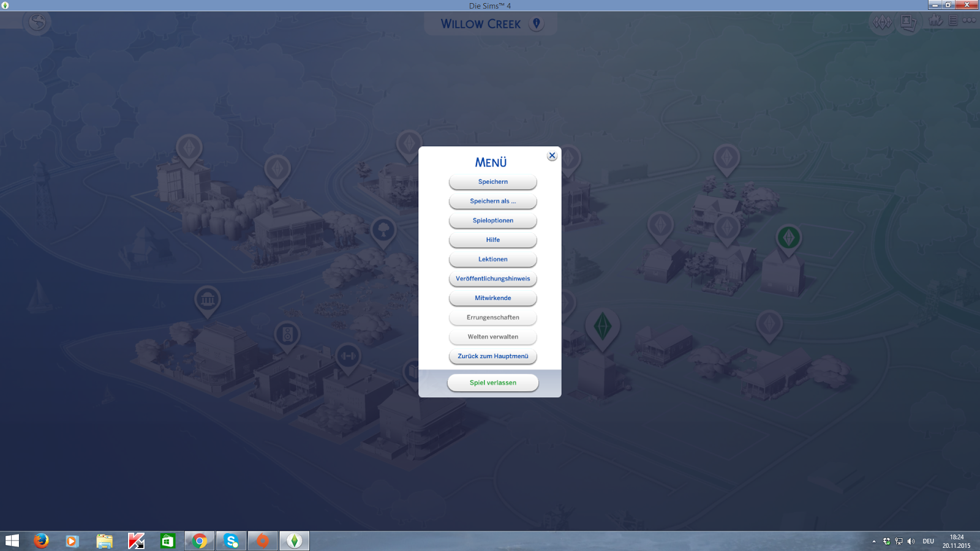Open Spieloptionen

click(492, 220)
